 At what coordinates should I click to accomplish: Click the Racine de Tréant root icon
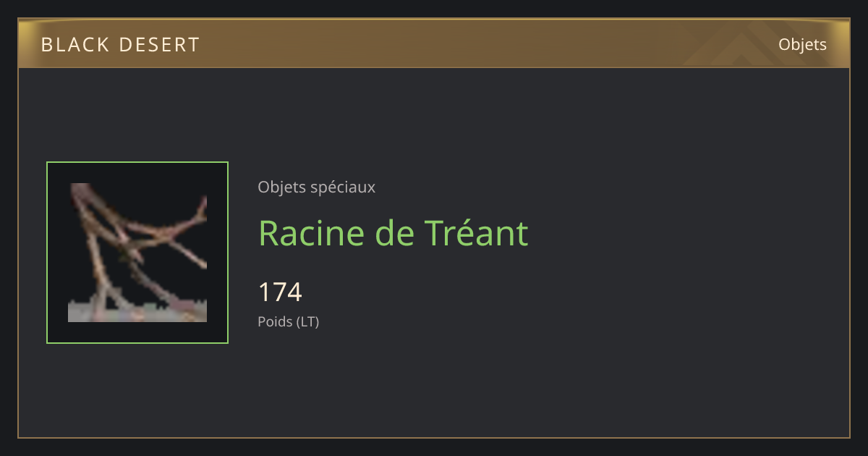tap(137, 253)
